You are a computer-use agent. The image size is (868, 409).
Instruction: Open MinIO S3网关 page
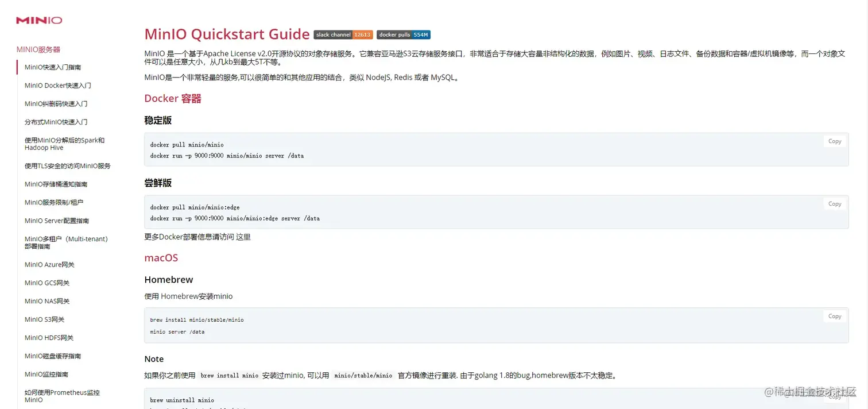pos(45,320)
